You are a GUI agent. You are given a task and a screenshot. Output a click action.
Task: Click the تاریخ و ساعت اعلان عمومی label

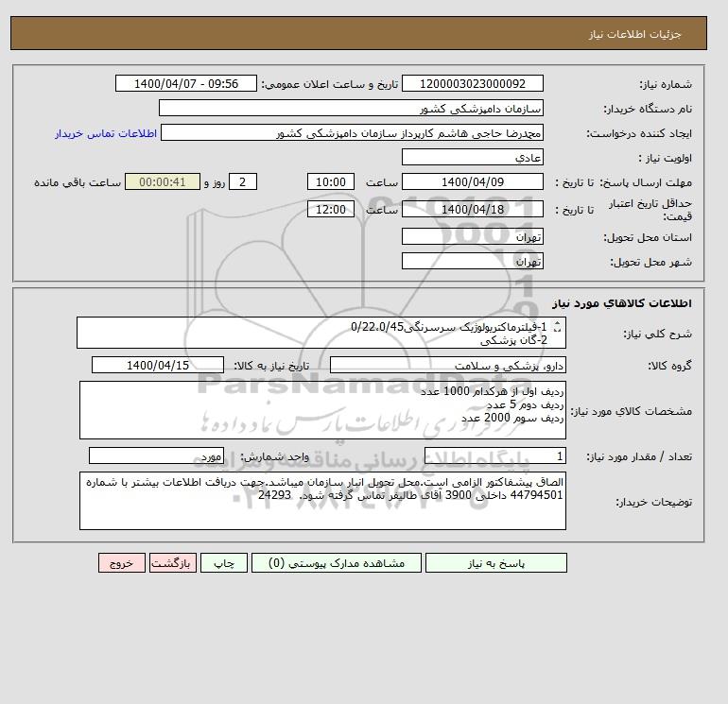(330, 84)
